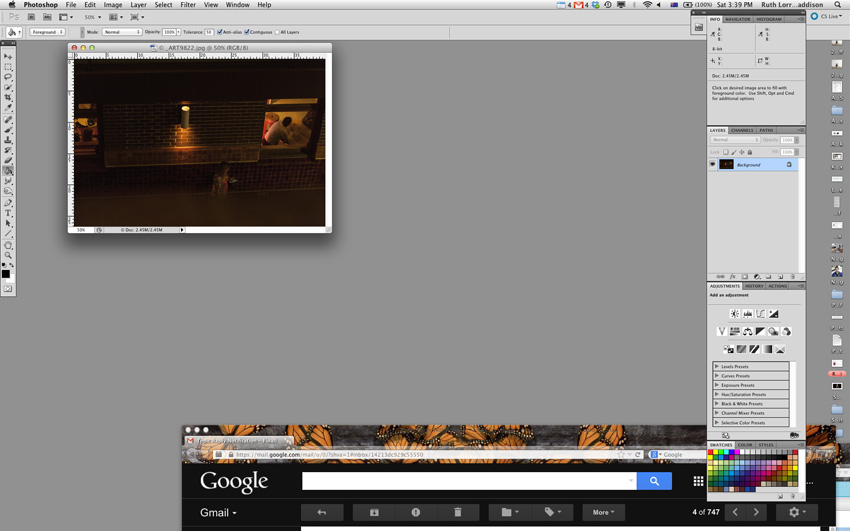This screenshot has width=850, height=531.
Task: Select the Move tool in the toolbox
Action: click(8, 56)
